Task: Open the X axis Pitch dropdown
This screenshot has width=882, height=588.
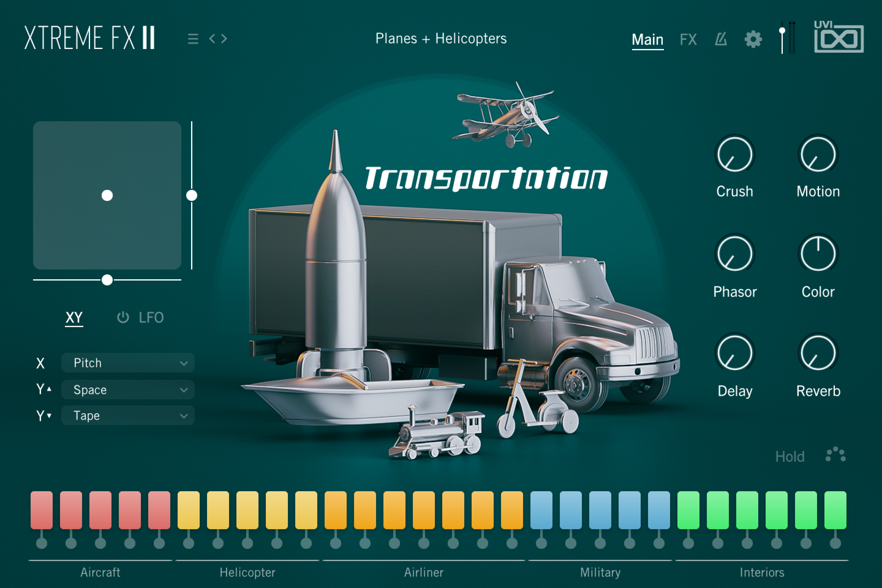Action: 128,363
